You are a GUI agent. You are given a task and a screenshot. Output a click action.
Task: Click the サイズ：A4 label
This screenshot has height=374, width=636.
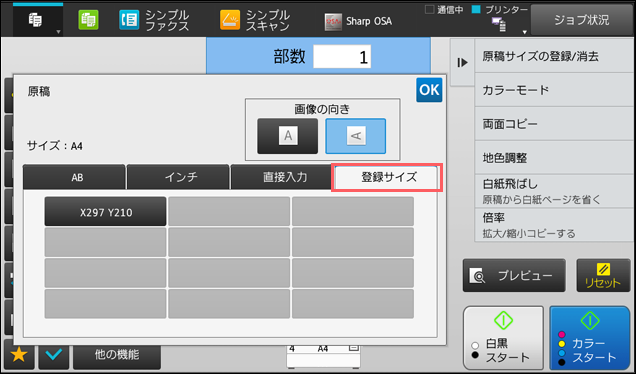click(55, 146)
